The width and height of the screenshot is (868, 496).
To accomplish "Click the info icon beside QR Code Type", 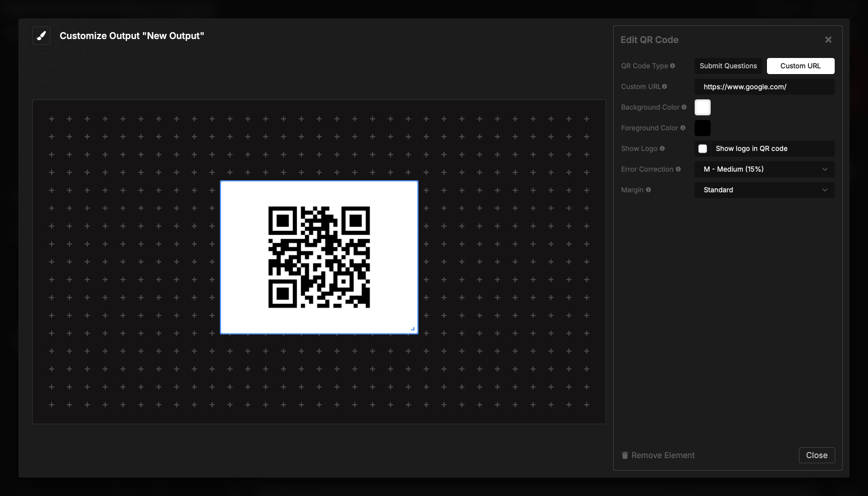I will (673, 65).
